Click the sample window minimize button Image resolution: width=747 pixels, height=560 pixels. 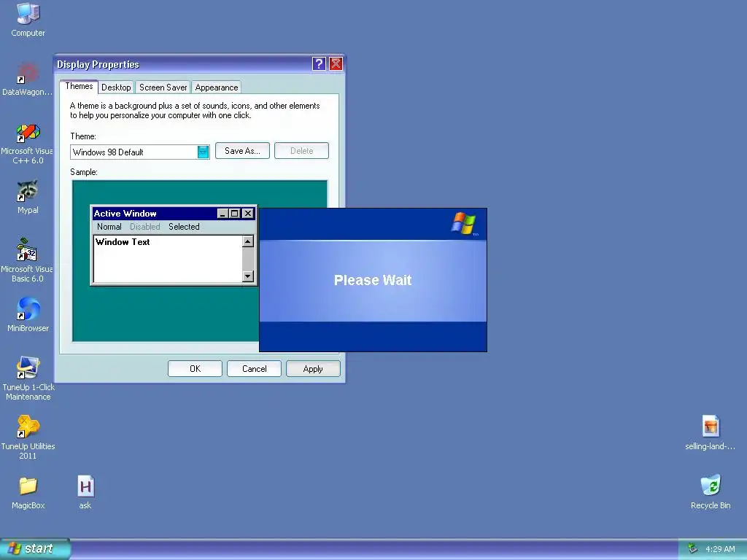(x=222, y=214)
